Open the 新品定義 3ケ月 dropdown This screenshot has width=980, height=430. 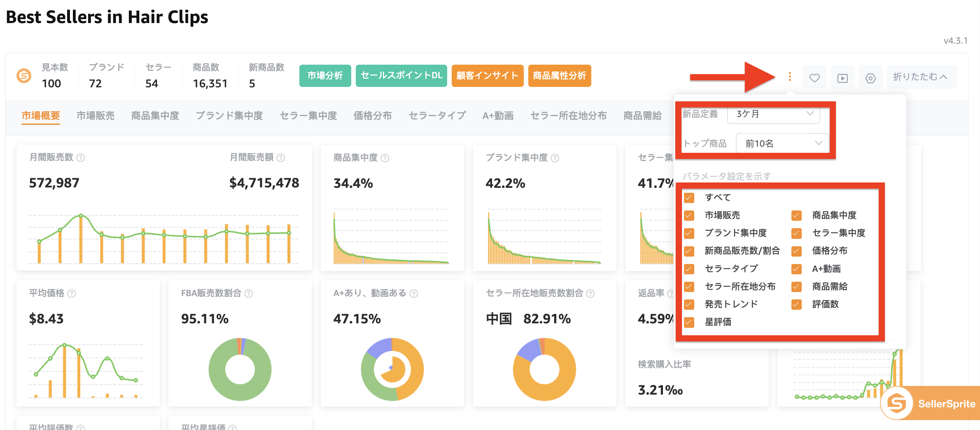(x=774, y=114)
